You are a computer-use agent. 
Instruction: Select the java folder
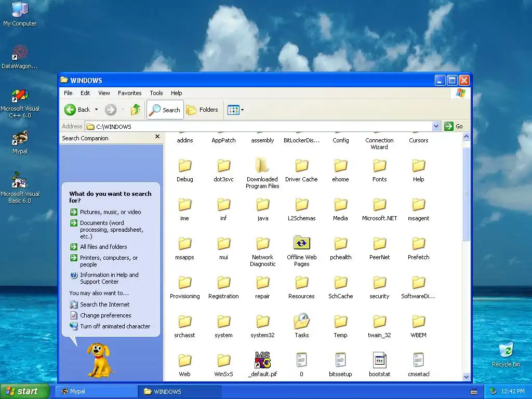pyautogui.click(x=262, y=210)
